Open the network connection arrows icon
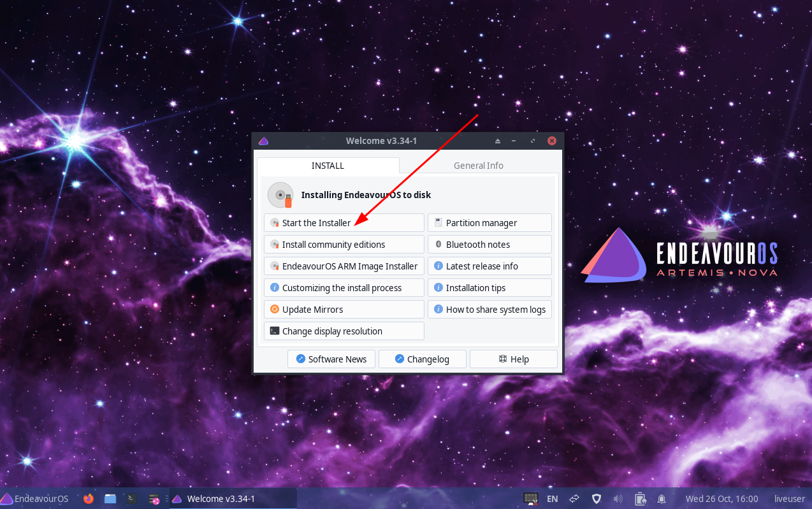 tap(574, 499)
